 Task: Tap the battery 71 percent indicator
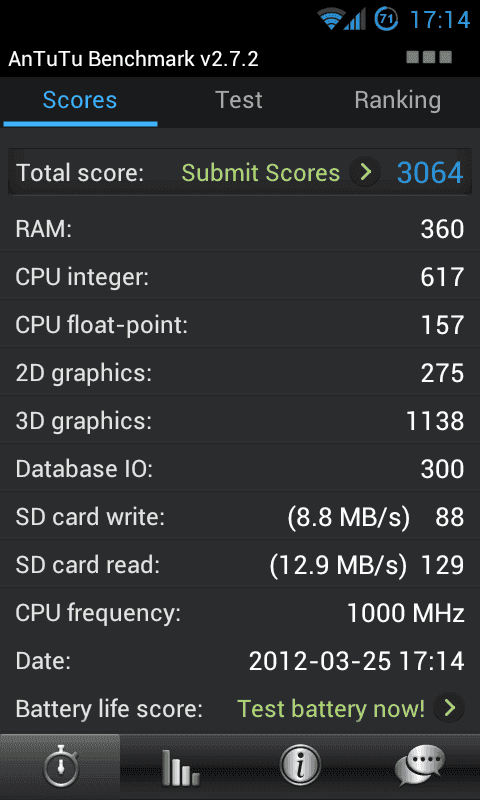pos(386,19)
